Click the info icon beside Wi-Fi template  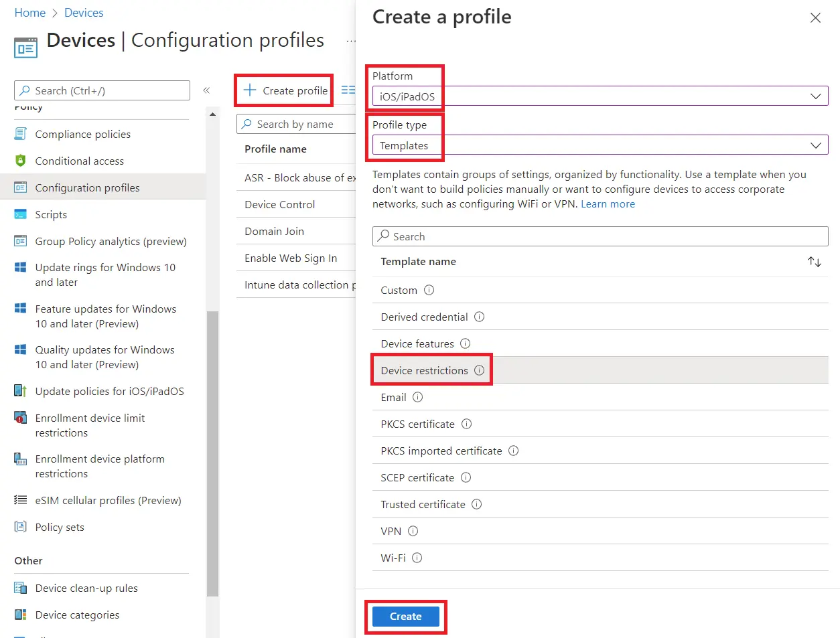click(417, 558)
